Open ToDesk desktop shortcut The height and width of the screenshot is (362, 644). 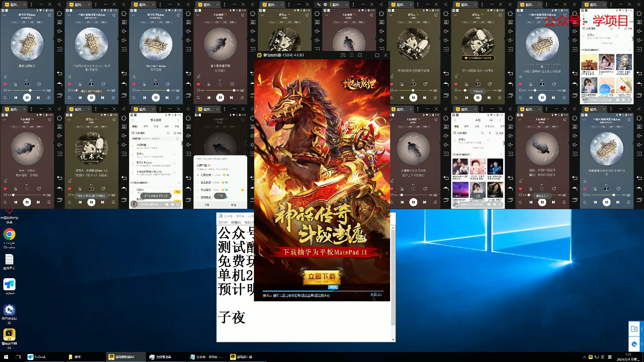[x=9, y=286]
